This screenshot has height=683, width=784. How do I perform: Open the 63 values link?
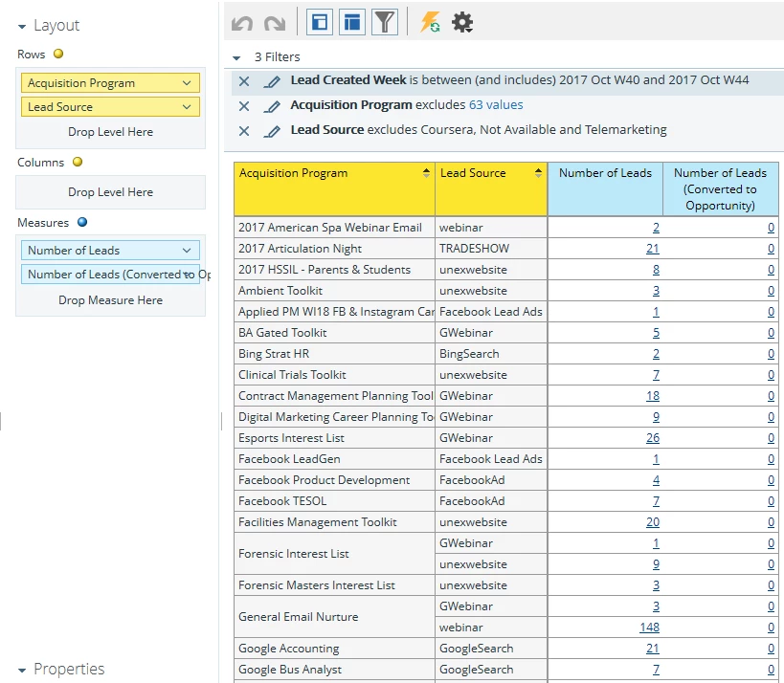pos(496,105)
